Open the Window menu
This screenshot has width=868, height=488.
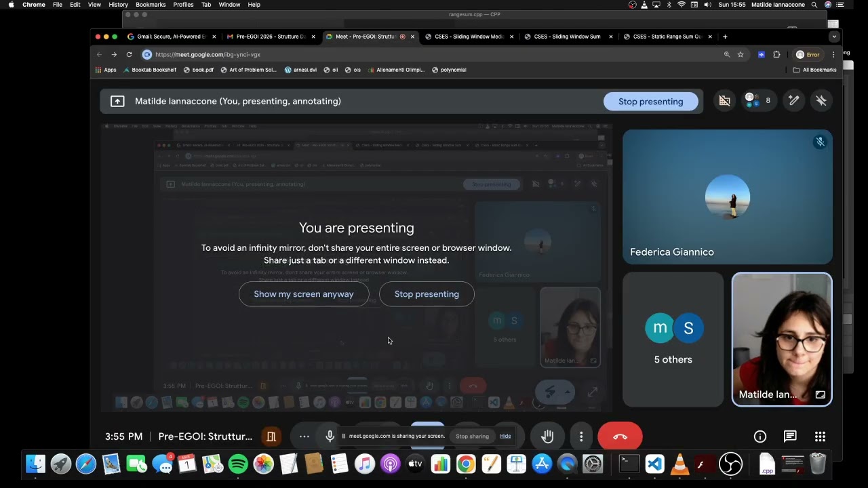(x=229, y=5)
